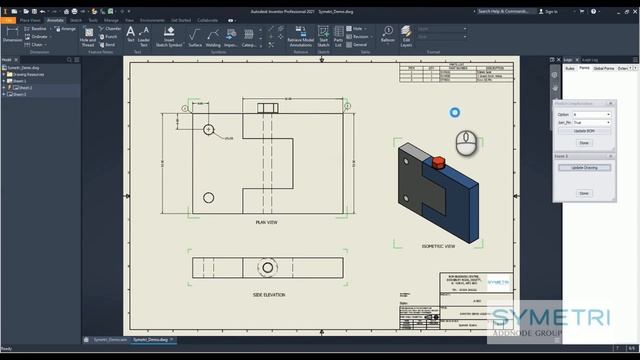Click the Print icon in quick access toolbar

tap(74, 11)
